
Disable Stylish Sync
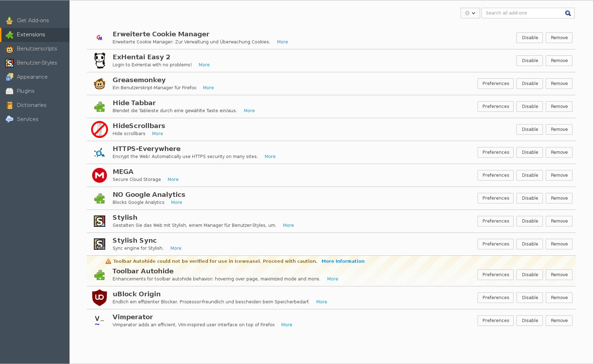(529, 244)
